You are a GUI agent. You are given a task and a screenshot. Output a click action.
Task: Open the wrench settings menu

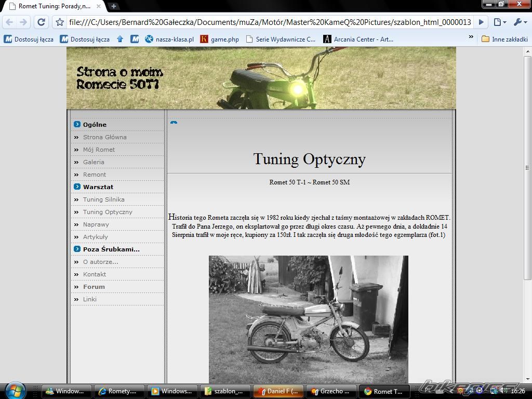pos(520,22)
